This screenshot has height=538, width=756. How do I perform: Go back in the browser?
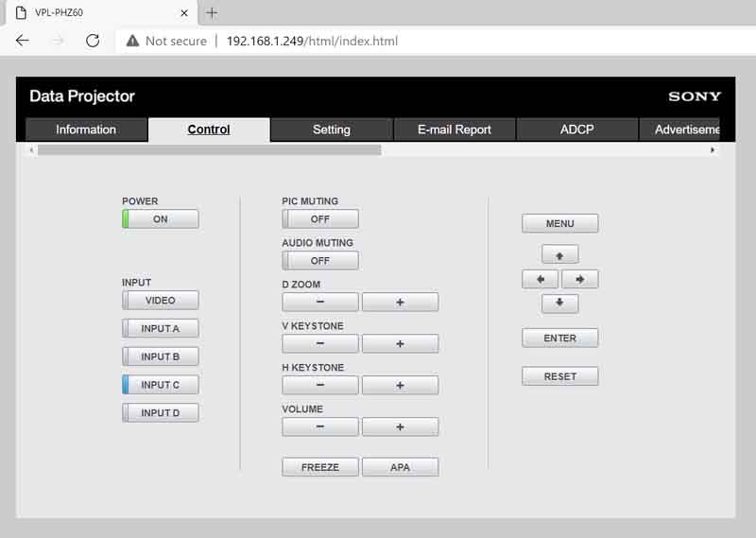22,41
